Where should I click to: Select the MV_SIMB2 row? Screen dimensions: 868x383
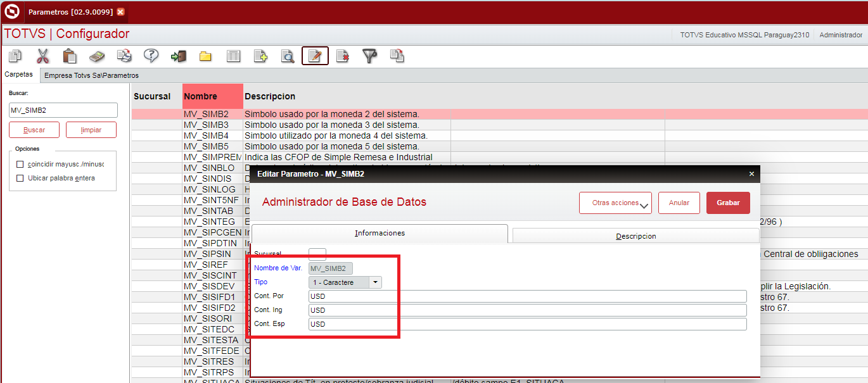tap(499, 115)
